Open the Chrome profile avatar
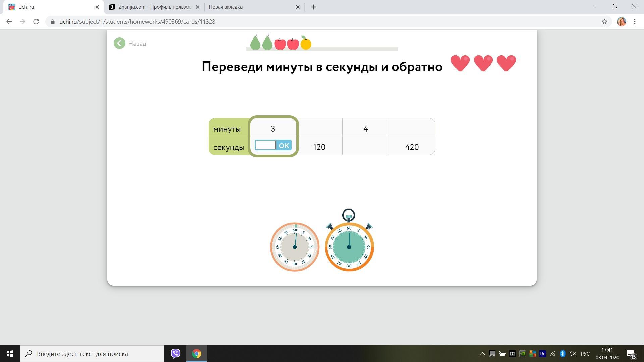The width and height of the screenshot is (644, 362). coord(622,22)
